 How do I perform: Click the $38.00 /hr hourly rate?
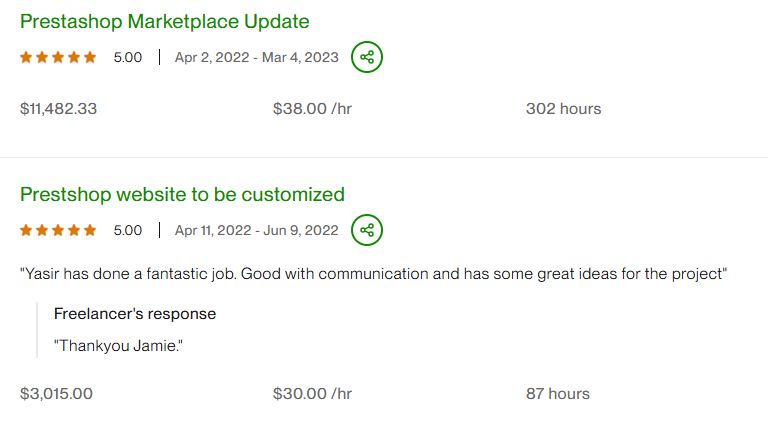[x=312, y=109]
